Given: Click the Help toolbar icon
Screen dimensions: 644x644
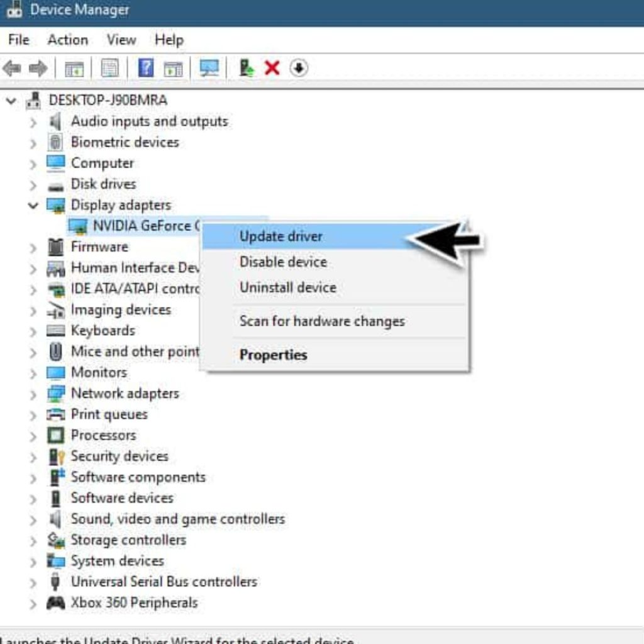Looking at the screenshot, I should pyautogui.click(x=145, y=69).
